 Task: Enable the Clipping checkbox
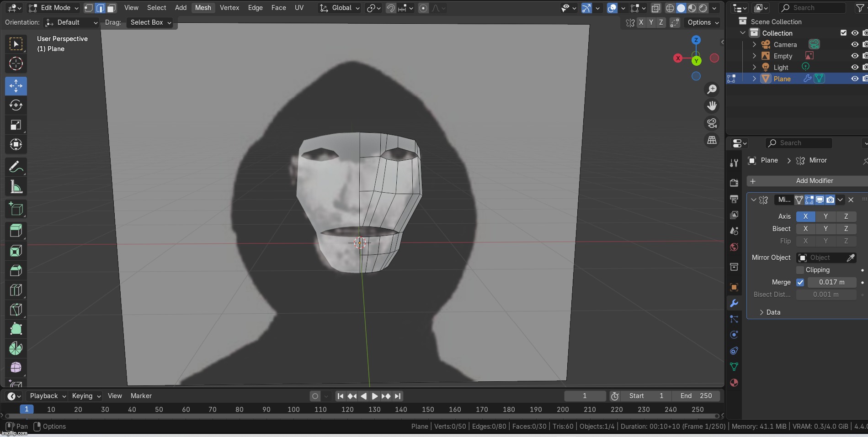coord(800,270)
